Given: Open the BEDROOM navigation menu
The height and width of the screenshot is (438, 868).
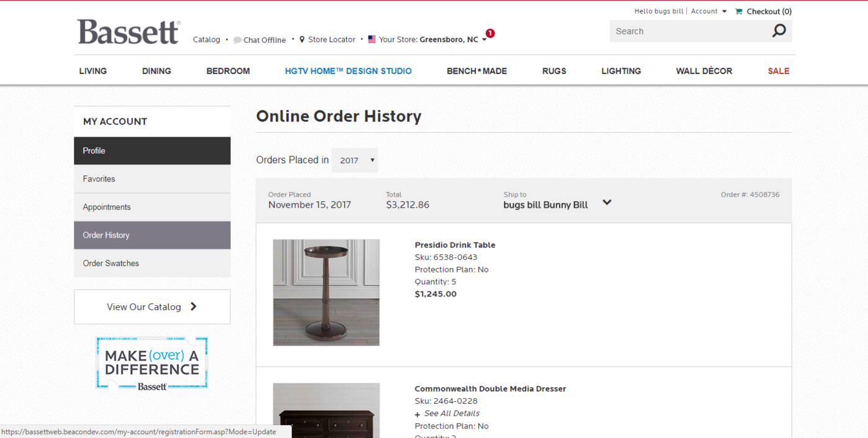Looking at the screenshot, I should [x=228, y=71].
